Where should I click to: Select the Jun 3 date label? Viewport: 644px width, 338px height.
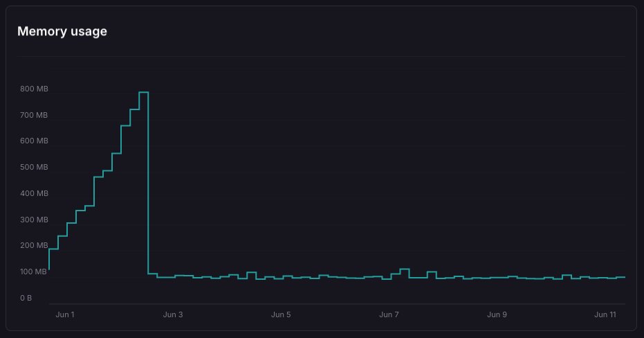[x=173, y=314]
